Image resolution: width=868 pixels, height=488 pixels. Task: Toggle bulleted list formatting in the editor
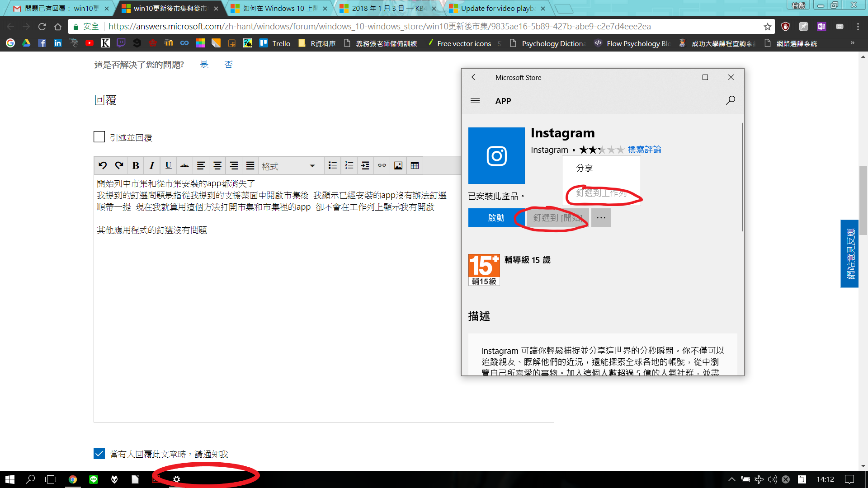[332, 165]
